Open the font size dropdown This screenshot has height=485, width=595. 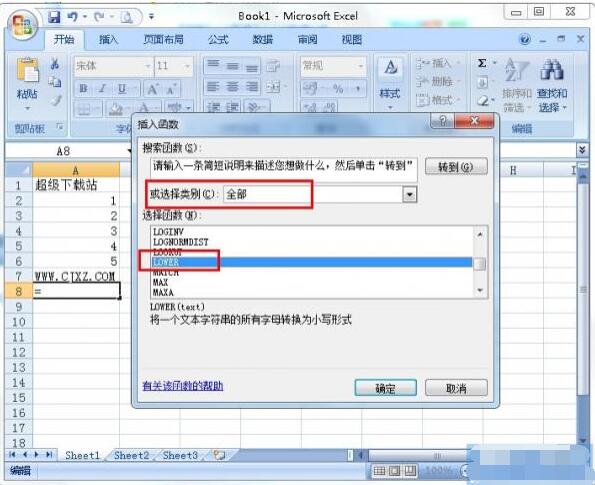tap(187, 66)
